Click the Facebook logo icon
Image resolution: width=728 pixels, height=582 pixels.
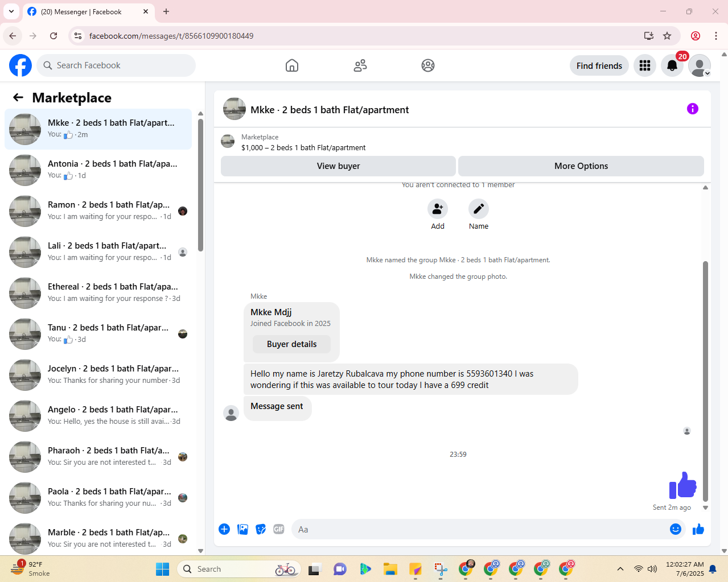20,65
